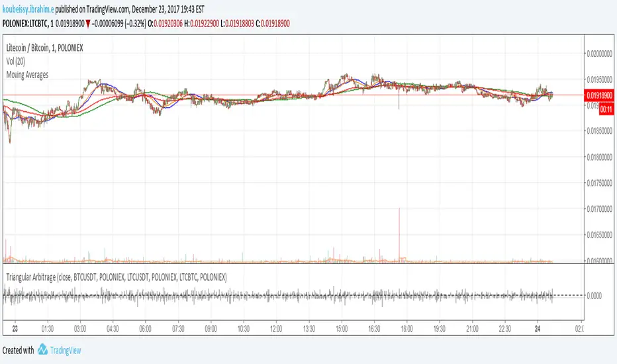The image size is (617, 364).
Task: Click the 01:30 time axis label
Action: tap(48, 328)
